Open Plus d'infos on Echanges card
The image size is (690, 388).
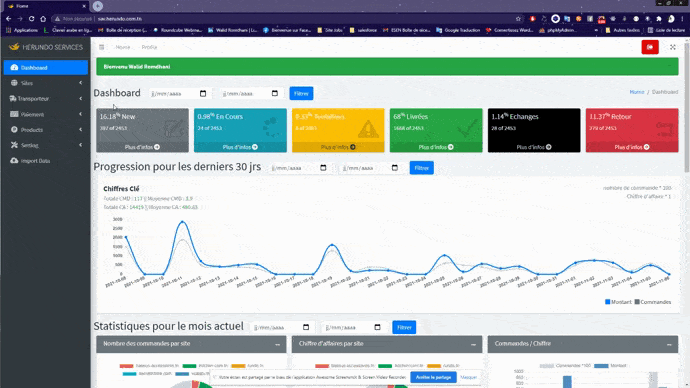(534, 147)
